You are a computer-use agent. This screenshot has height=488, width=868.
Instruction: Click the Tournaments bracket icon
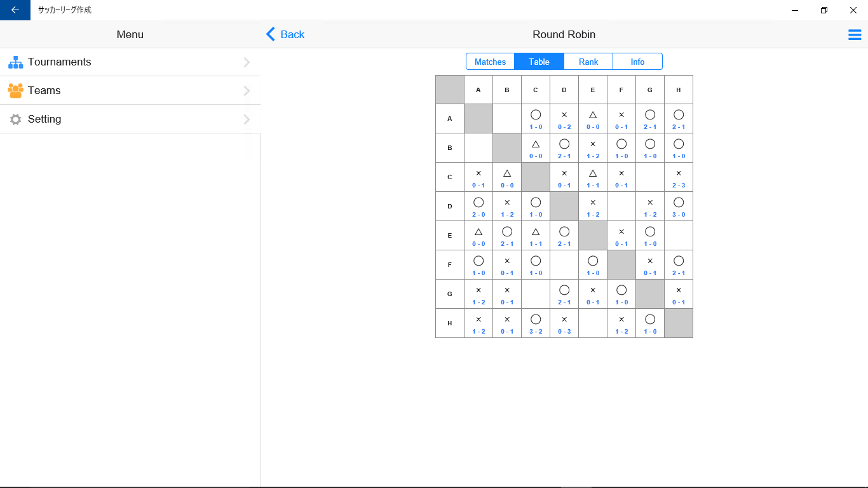(15, 62)
